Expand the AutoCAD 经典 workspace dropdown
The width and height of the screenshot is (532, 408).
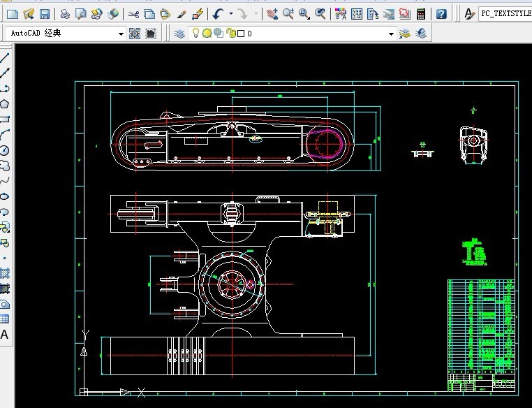121,34
